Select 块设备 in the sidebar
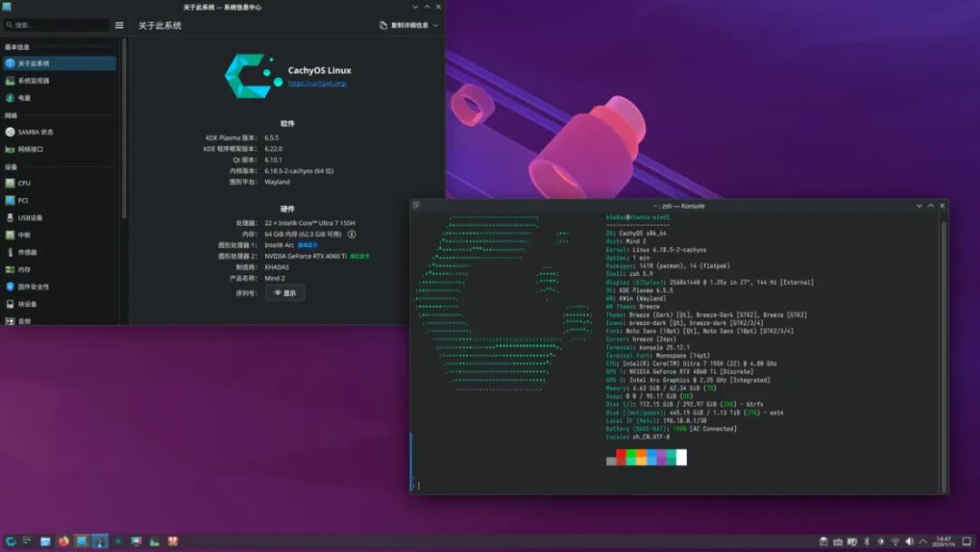 [59, 304]
